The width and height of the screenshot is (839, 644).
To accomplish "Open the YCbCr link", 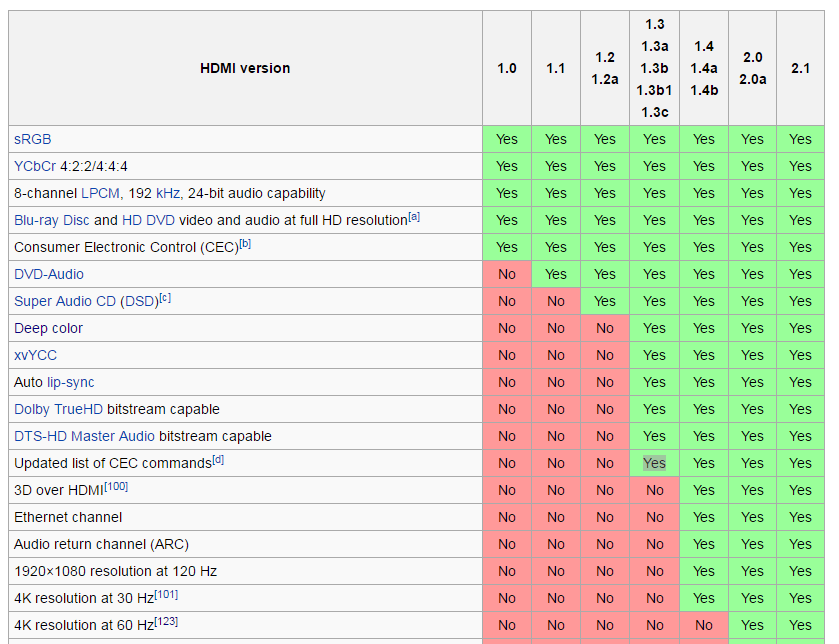I will [x=35, y=166].
